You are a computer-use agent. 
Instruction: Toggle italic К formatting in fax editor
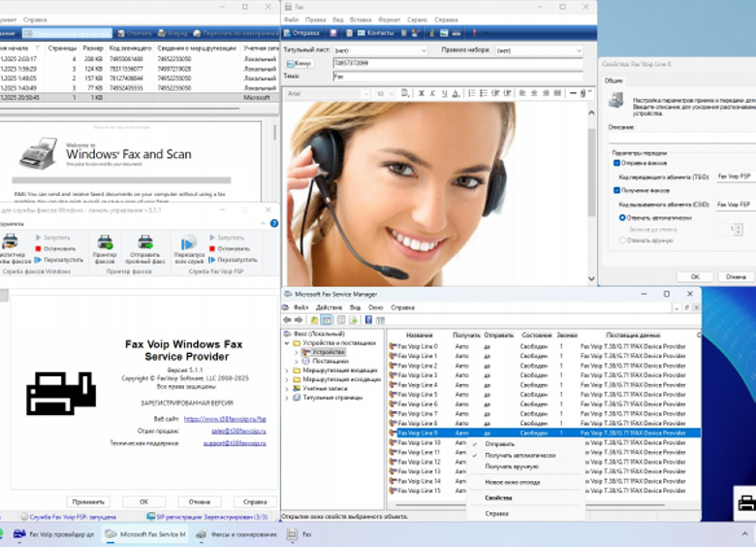coord(432,93)
